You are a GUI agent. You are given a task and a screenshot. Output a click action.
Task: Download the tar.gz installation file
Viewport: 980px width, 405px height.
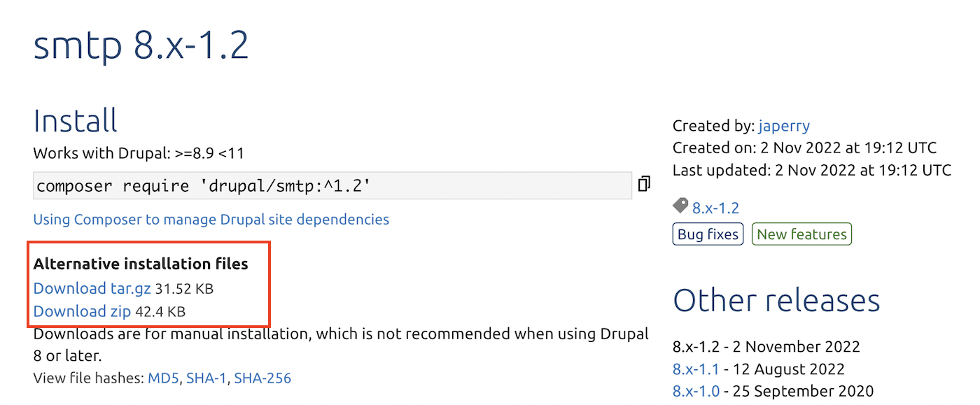(92, 288)
